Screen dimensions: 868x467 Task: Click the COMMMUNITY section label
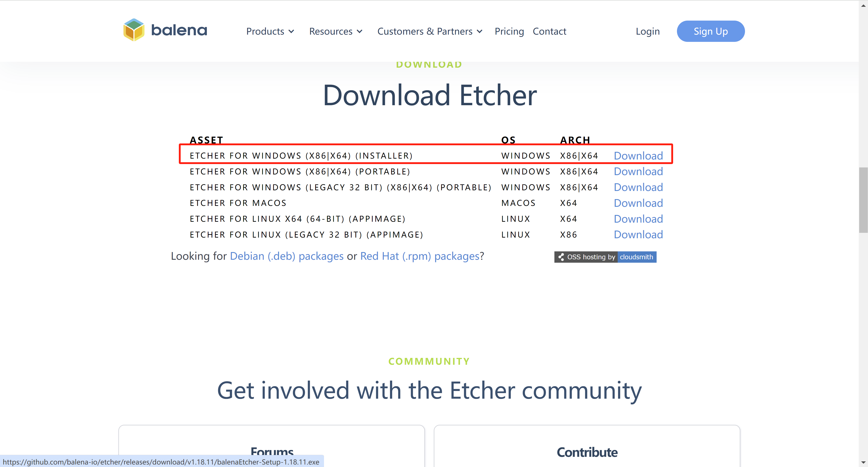(x=429, y=362)
